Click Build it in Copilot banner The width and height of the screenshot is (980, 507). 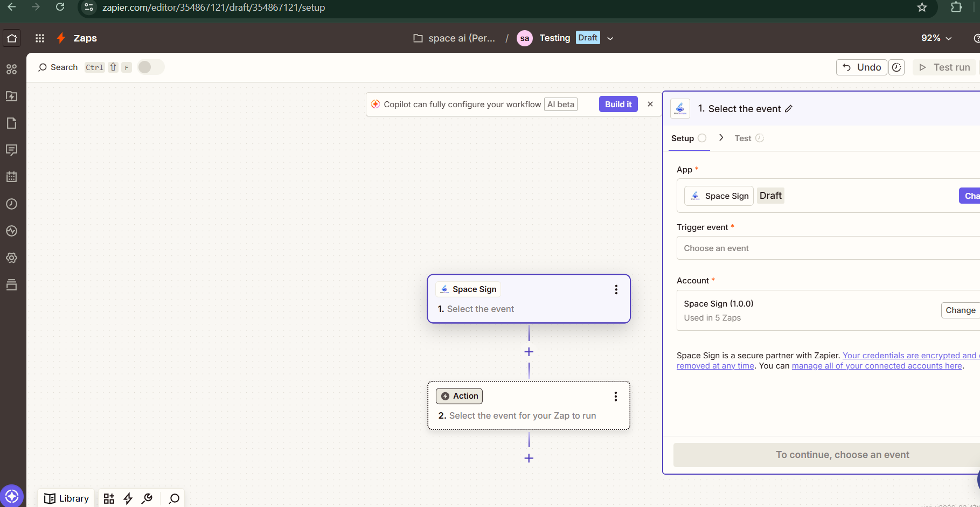pyautogui.click(x=618, y=105)
